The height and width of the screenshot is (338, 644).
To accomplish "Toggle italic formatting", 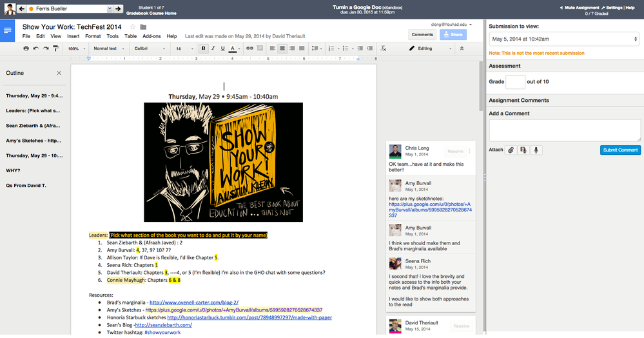I will [x=213, y=48].
